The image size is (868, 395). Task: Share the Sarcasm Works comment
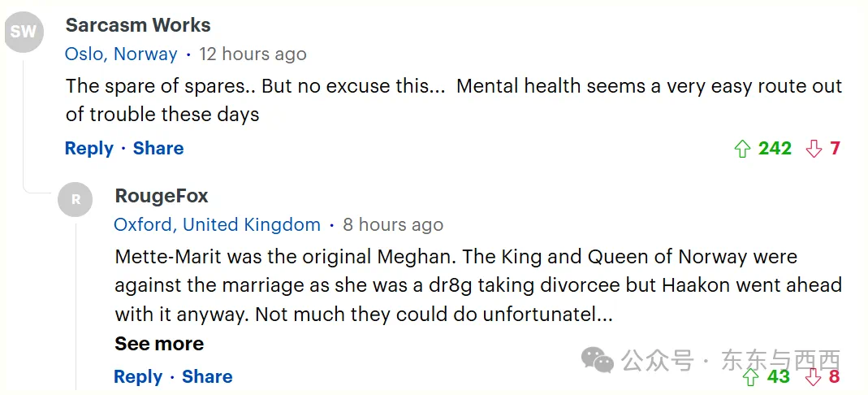coord(158,149)
